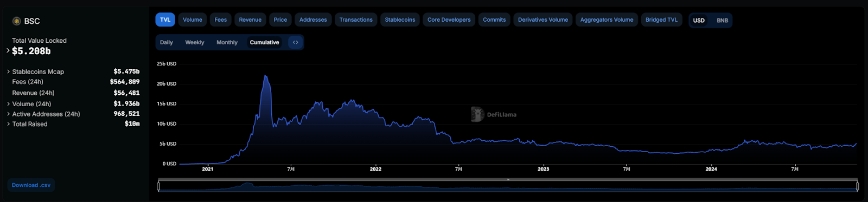The width and height of the screenshot is (868, 202).
Task: Toggle the Stablecoins chart metric
Action: pyautogui.click(x=400, y=19)
